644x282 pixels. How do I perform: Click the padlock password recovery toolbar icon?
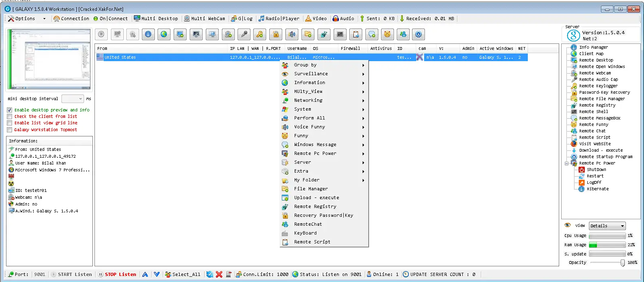pyautogui.click(x=276, y=35)
